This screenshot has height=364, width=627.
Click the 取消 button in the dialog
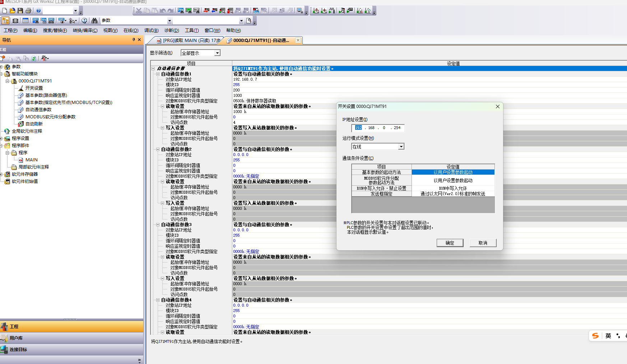point(483,243)
